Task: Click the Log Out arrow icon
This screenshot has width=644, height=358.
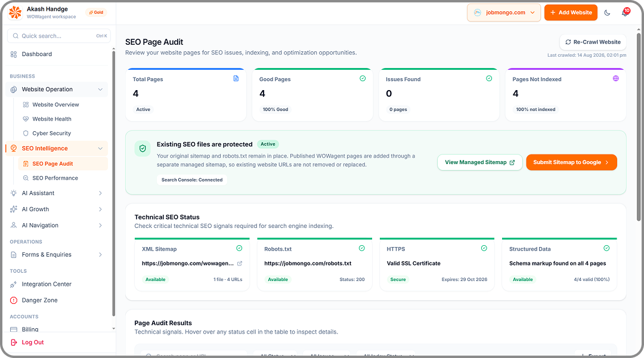Action: pos(14,342)
